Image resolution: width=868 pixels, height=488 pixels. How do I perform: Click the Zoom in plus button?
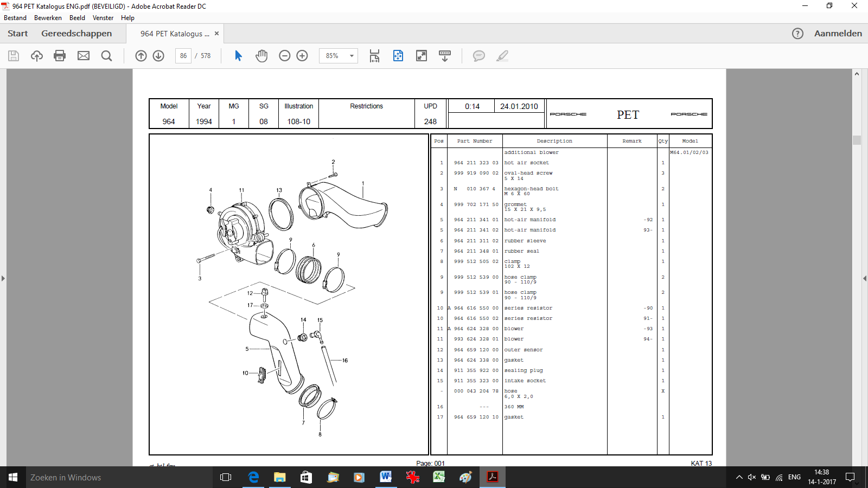tap(302, 56)
